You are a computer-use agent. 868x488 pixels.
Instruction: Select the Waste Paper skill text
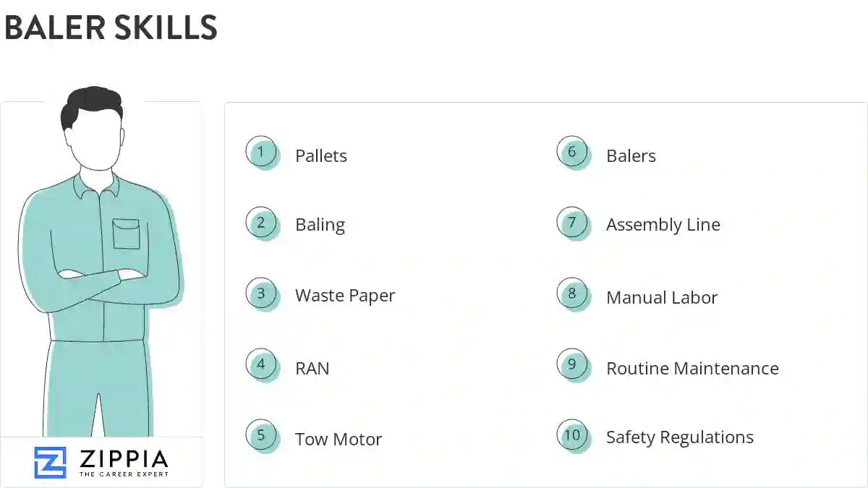point(345,296)
